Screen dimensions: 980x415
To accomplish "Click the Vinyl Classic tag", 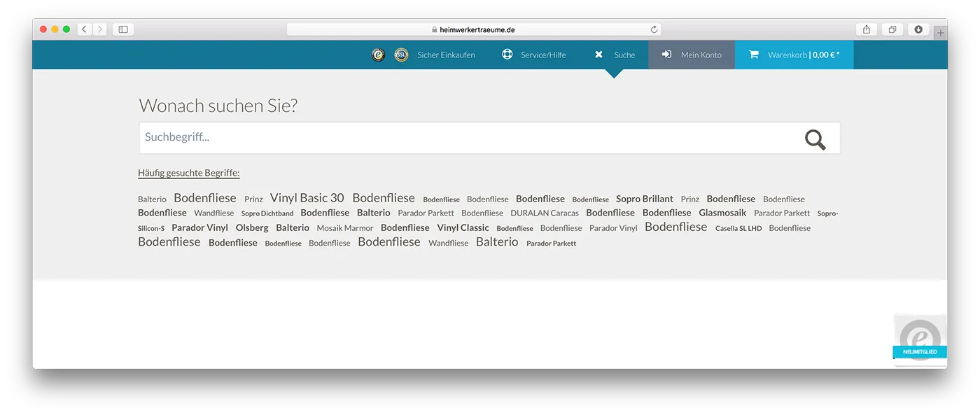I will (x=463, y=227).
